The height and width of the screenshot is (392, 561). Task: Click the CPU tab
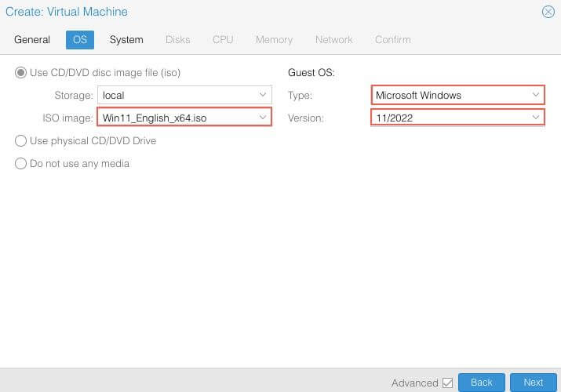[x=223, y=39]
